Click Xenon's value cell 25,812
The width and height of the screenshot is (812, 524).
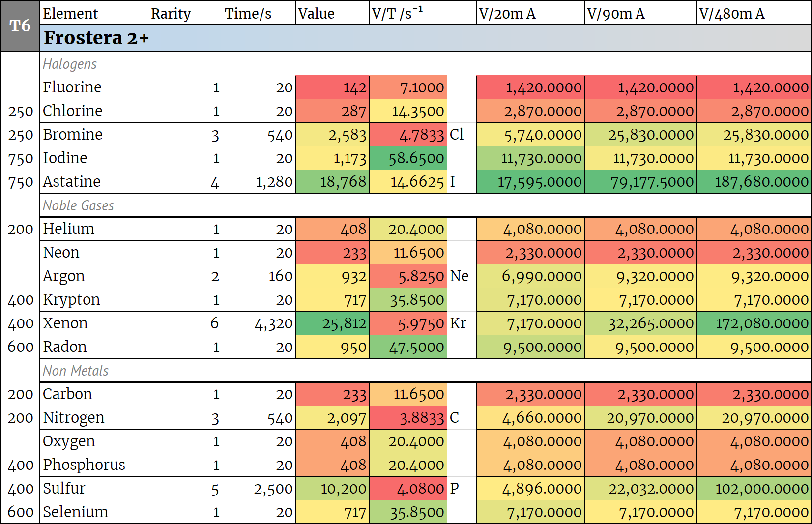[332, 323]
